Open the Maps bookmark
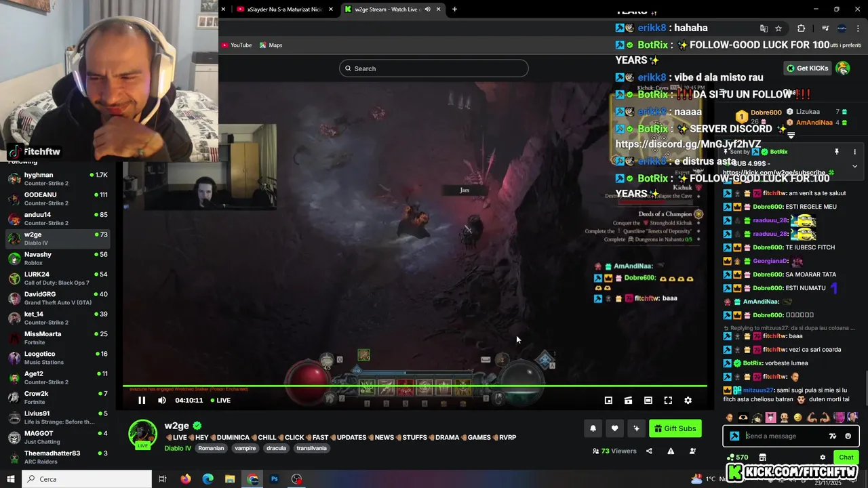The width and height of the screenshot is (868, 488). coord(271,45)
